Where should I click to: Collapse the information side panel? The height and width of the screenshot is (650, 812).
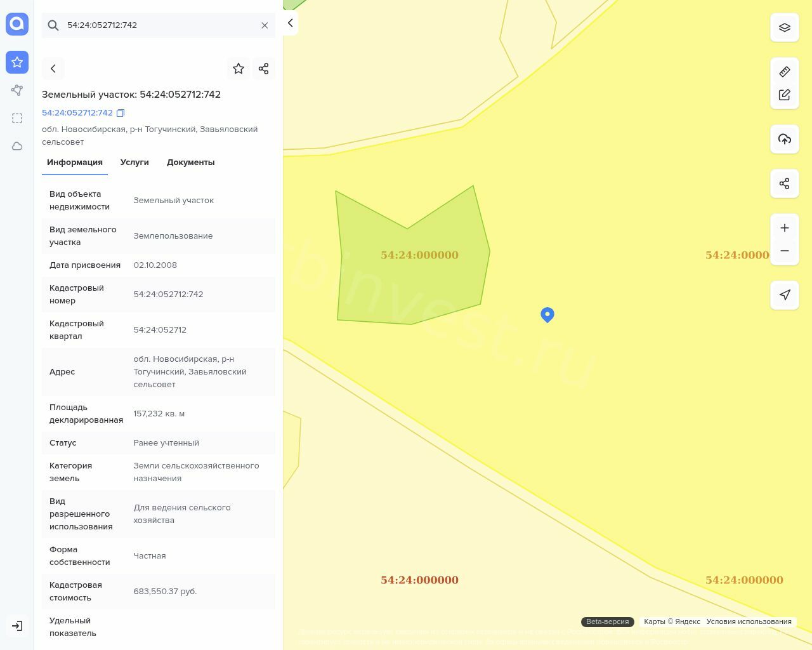click(290, 23)
